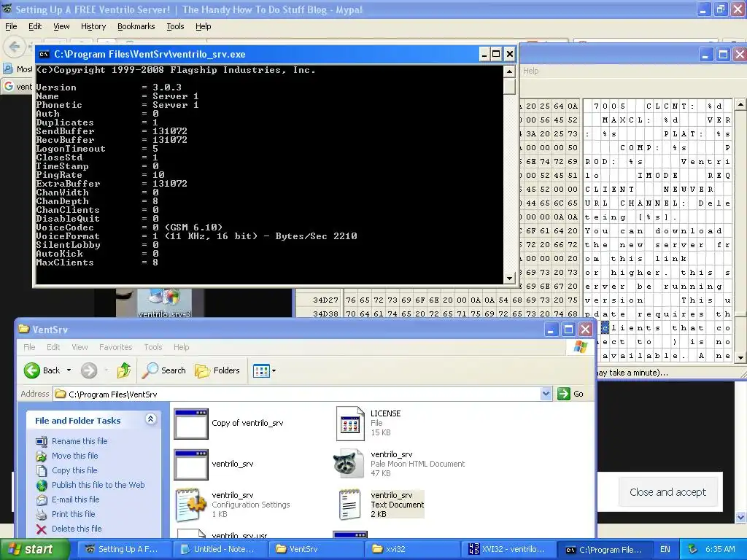
Task: Click the Windows flag throbber in VentSrv
Action: click(x=580, y=347)
